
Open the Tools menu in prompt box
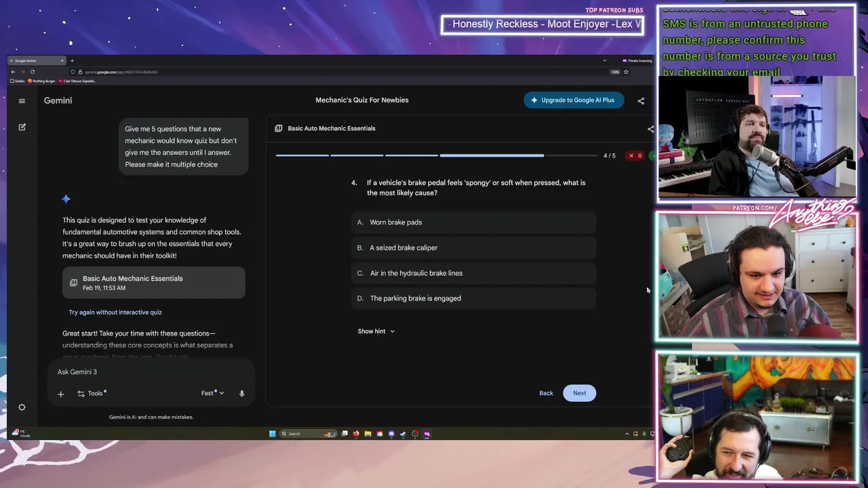(x=91, y=393)
